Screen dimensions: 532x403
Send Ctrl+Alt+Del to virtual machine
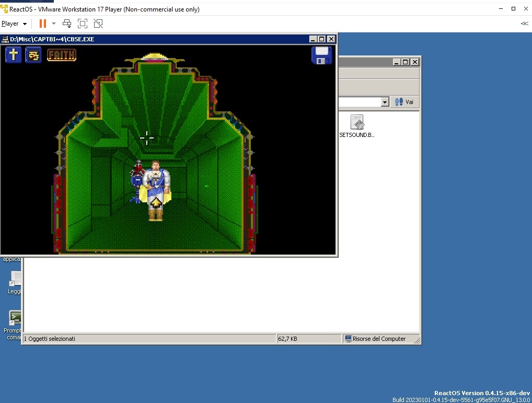67,24
